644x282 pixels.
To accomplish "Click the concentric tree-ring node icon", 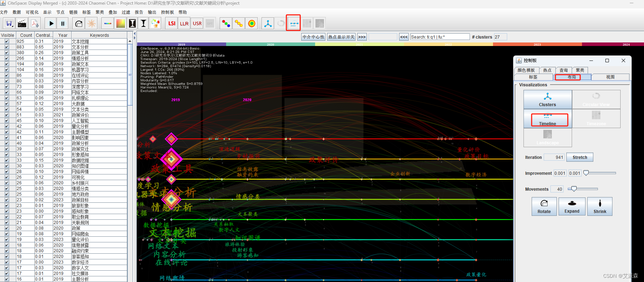I will tap(252, 24).
